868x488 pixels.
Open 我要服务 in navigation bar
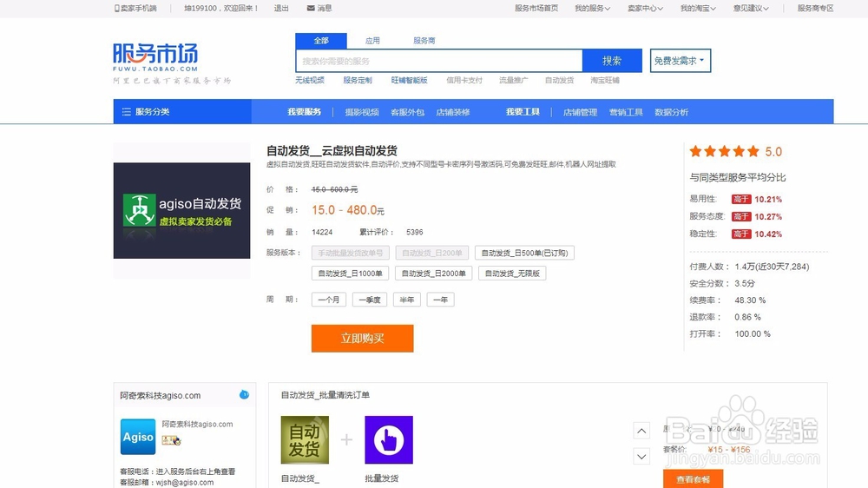coord(304,112)
